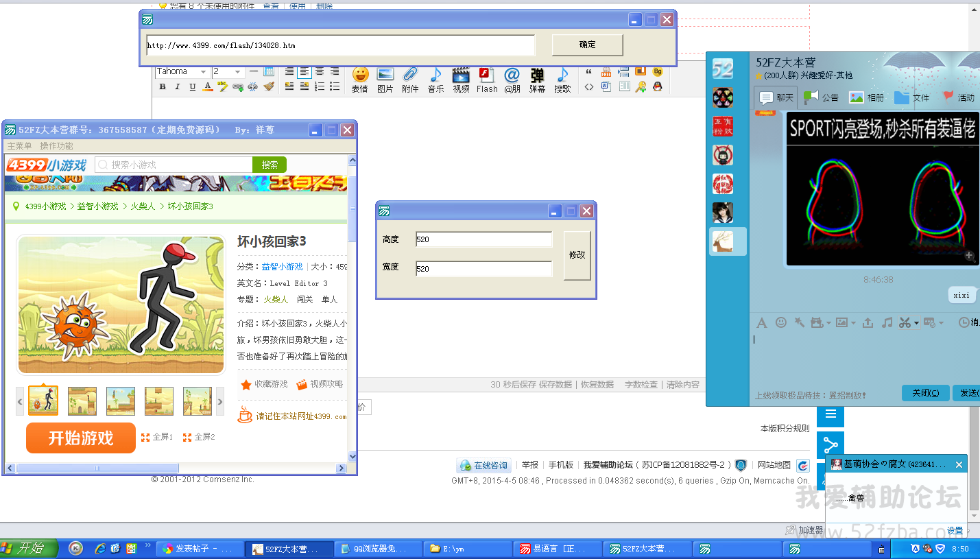
Task: Open fullscreen mode 全屏2
Action: coord(199,437)
